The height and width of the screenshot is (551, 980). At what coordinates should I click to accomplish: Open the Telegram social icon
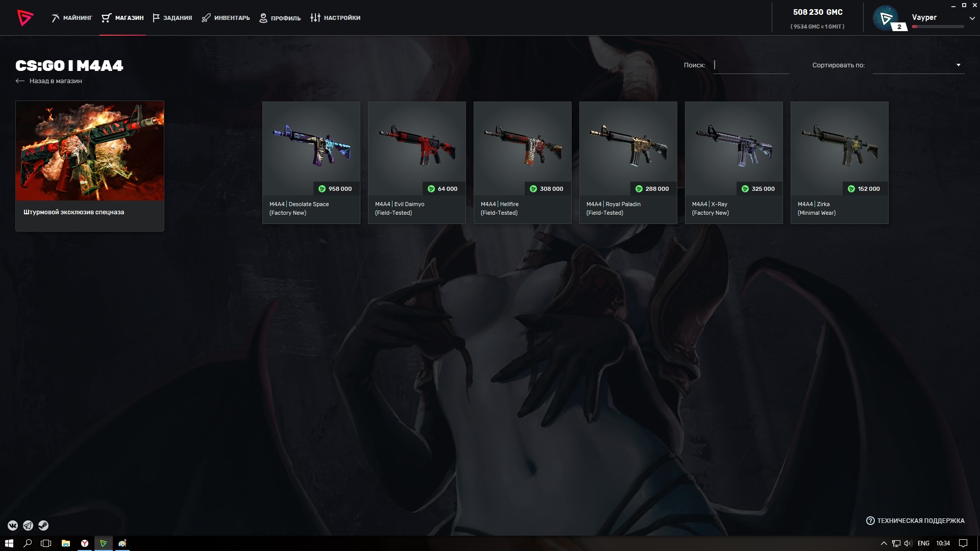(x=28, y=525)
